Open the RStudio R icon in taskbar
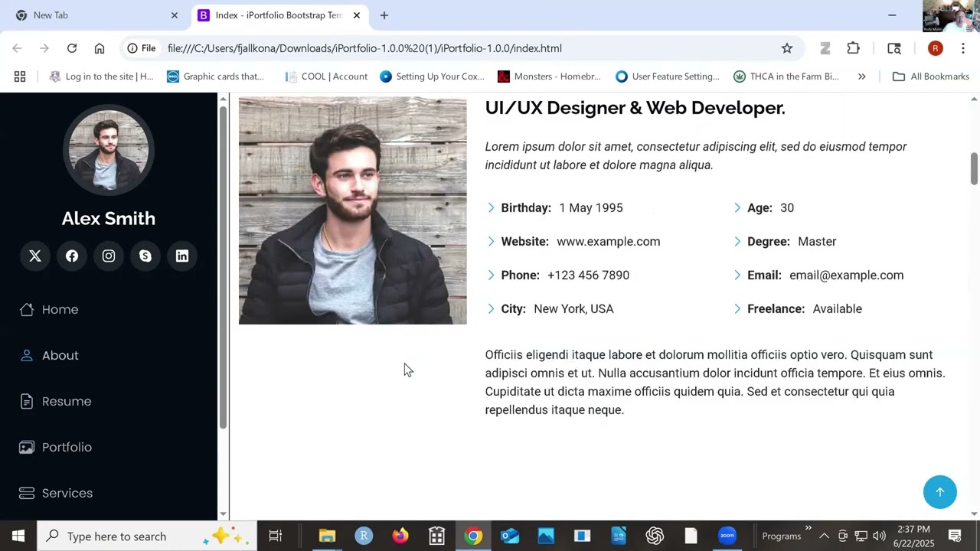Screen dimensions: 980x551 364,536
